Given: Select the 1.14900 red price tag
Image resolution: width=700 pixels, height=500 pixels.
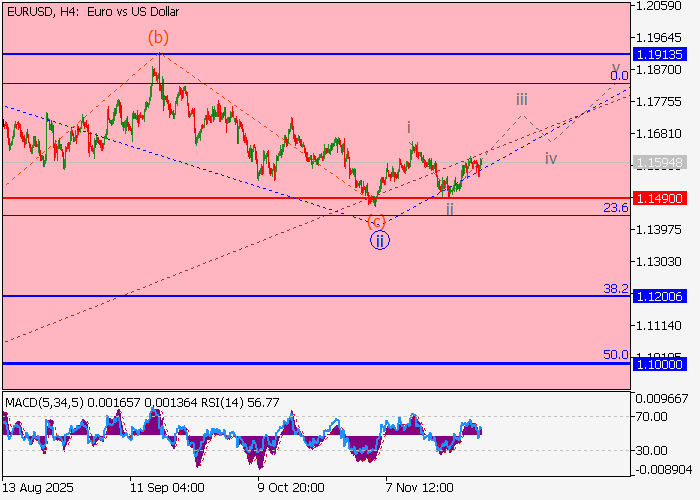Looking at the screenshot, I should coord(659,199).
